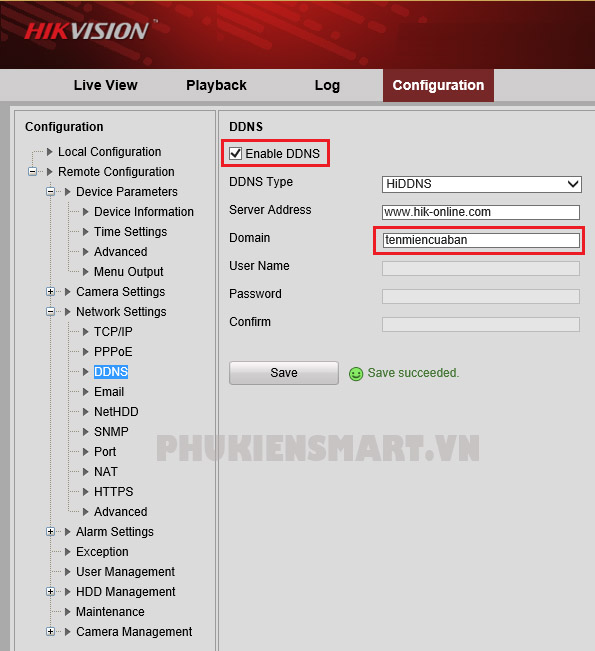
Task: Click the arrow icon beside SNMP
Action: click(x=86, y=431)
